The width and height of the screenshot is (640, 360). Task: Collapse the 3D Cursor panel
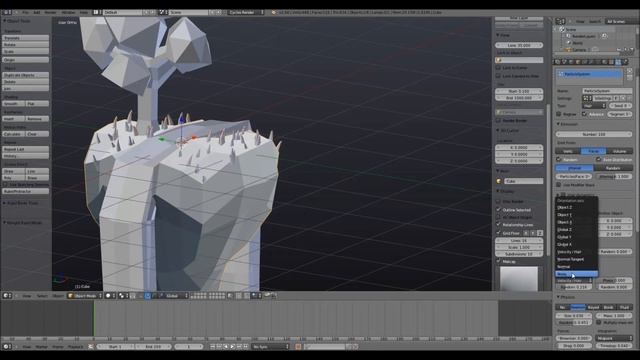[x=507, y=130]
